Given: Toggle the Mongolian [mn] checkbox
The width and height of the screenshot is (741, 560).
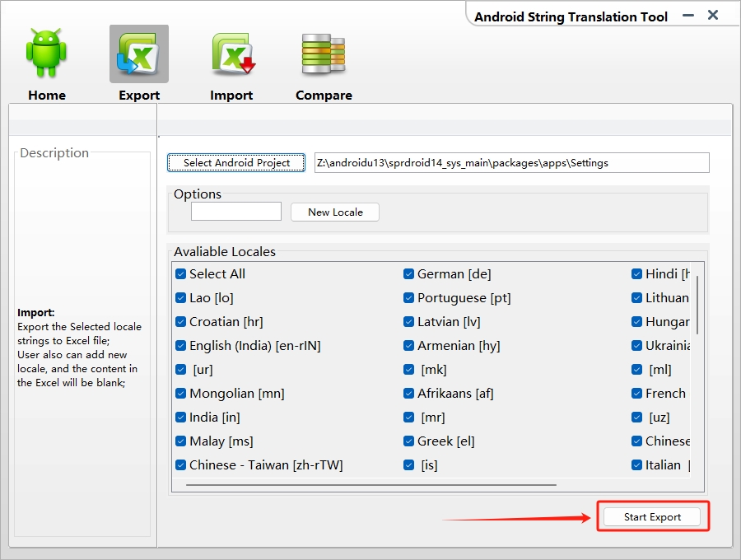Looking at the screenshot, I should (x=180, y=393).
